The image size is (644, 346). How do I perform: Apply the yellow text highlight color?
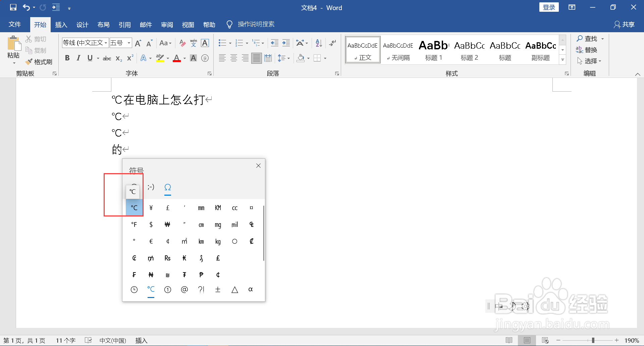[x=160, y=58]
